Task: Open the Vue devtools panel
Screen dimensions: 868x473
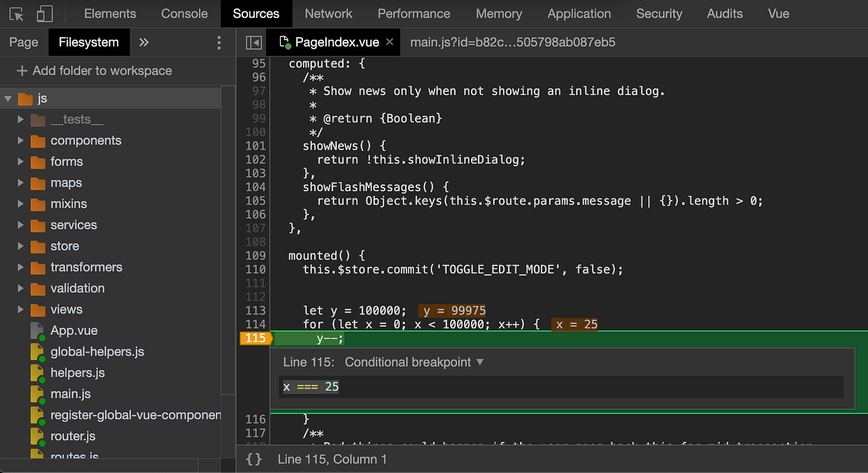Action: [x=778, y=13]
